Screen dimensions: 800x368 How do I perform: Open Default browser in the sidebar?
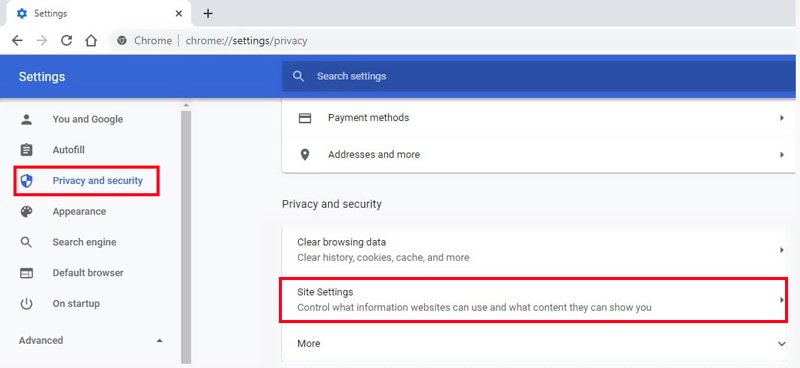[x=88, y=273]
